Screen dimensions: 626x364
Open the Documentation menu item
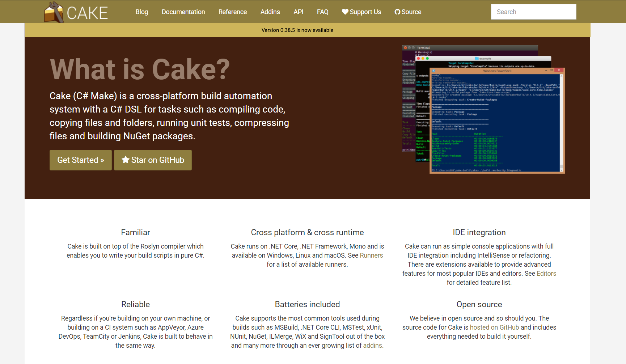tap(183, 12)
